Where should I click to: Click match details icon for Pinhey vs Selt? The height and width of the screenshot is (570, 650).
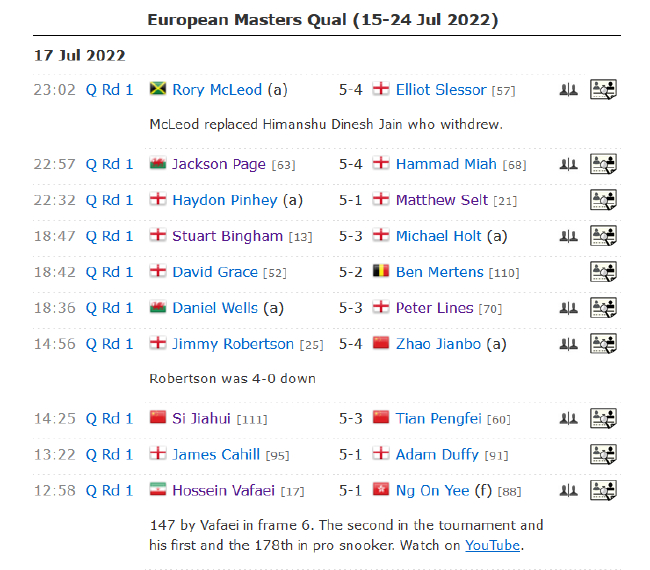click(603, 200)
